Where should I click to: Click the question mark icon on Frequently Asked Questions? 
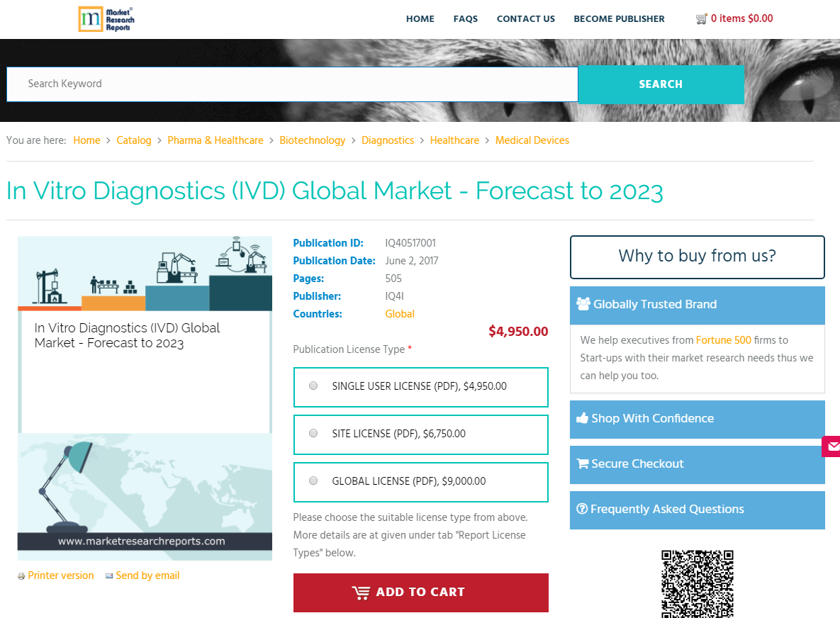point(582,509)
